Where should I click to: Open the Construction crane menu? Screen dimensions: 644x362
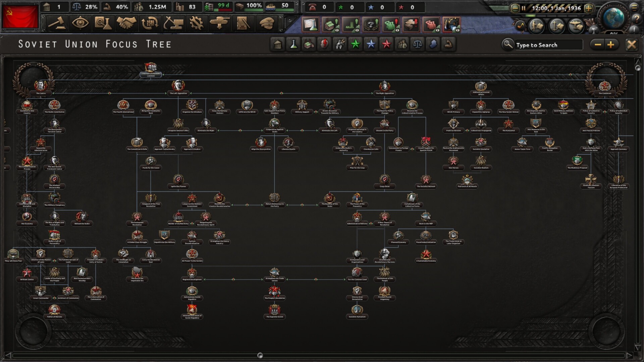point(173,23)
